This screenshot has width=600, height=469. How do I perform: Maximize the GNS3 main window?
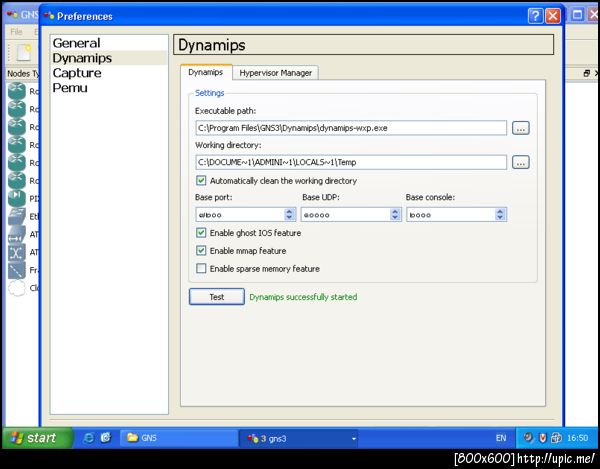pyautogui.click(x=577, y=15)
